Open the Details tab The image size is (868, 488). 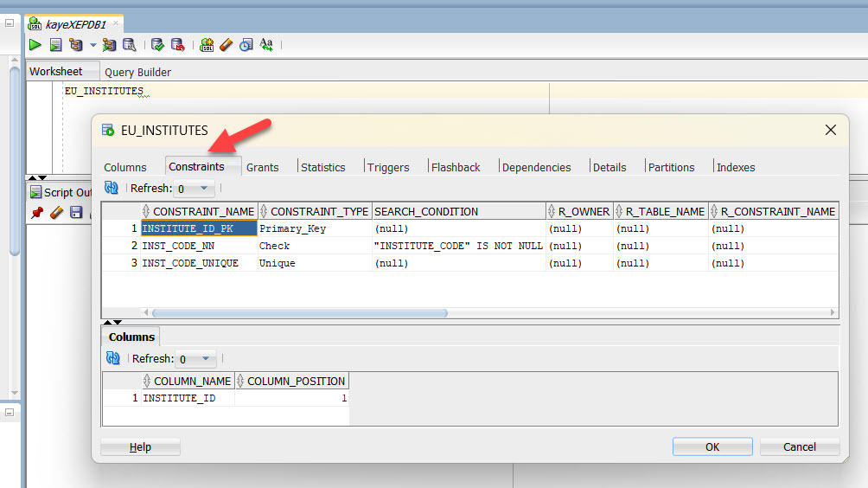click(x=610, y=167)
